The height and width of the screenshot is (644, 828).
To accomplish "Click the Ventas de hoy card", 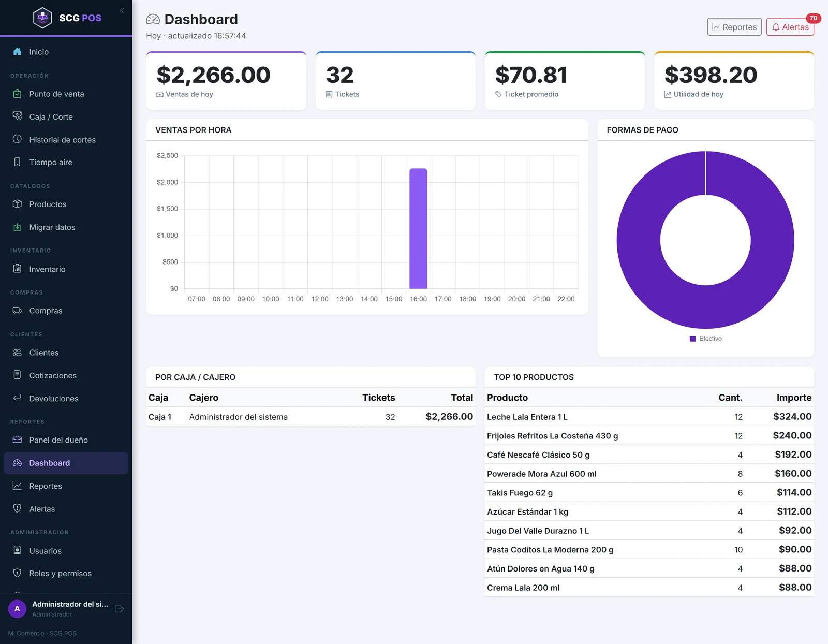I will point(226,81).
